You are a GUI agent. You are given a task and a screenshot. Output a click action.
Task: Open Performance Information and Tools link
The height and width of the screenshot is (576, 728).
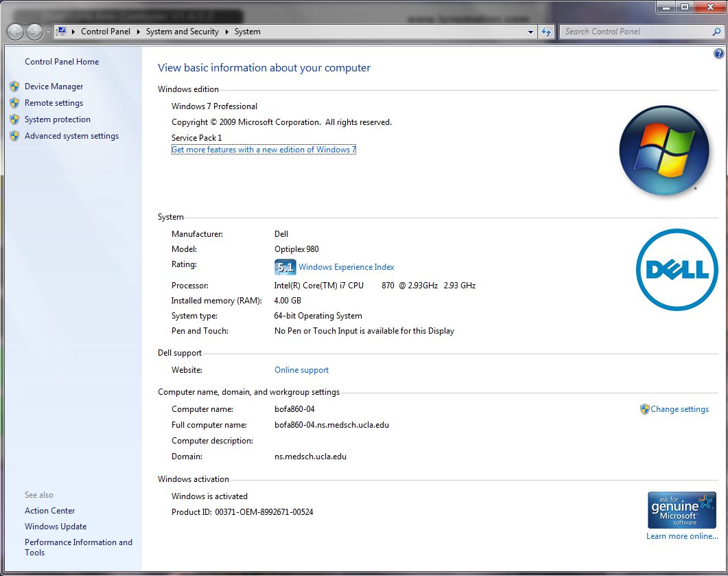(78, 547)
